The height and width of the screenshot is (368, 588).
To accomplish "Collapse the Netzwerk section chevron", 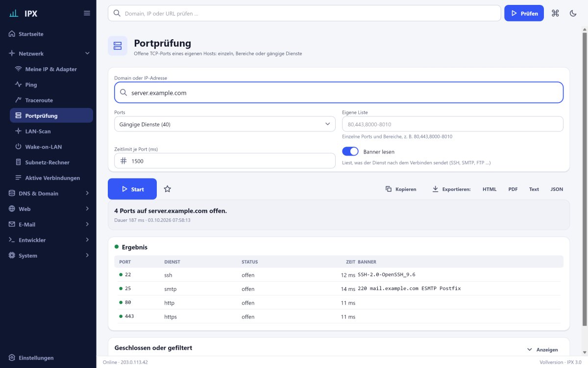I will point(87,53).
